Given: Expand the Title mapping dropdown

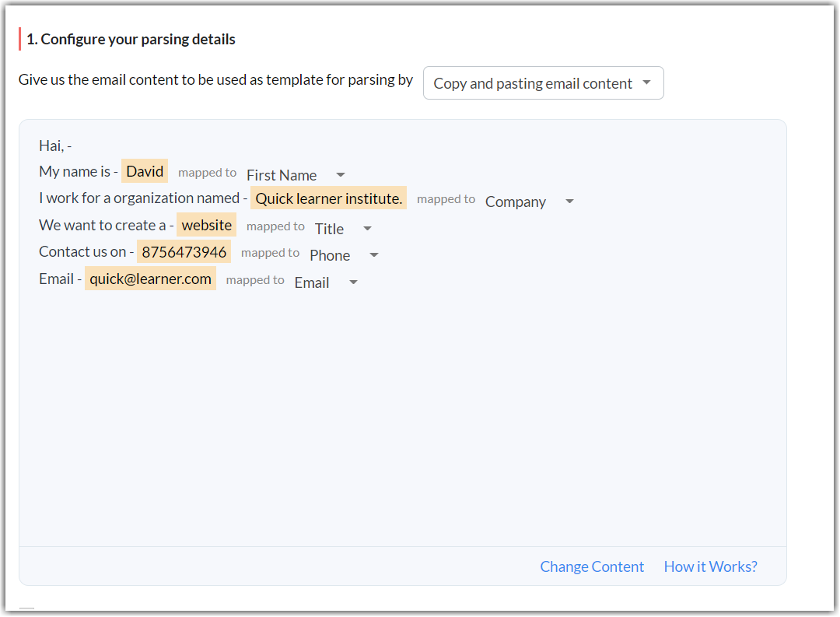Looking at the screenshot, I should [343, 229].
